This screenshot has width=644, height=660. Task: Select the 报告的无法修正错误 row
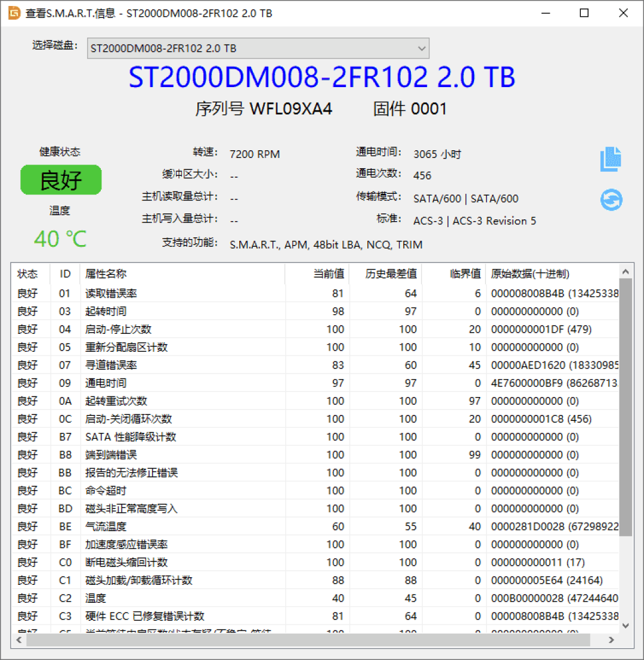[315, 473]
